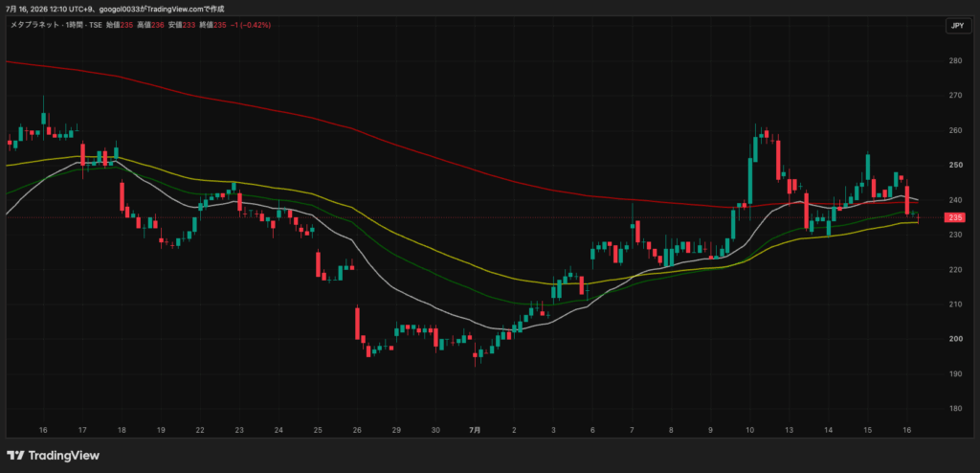Click the 26 date label on time axis
This screenshot has width=980, height=473.
point(357,431)
